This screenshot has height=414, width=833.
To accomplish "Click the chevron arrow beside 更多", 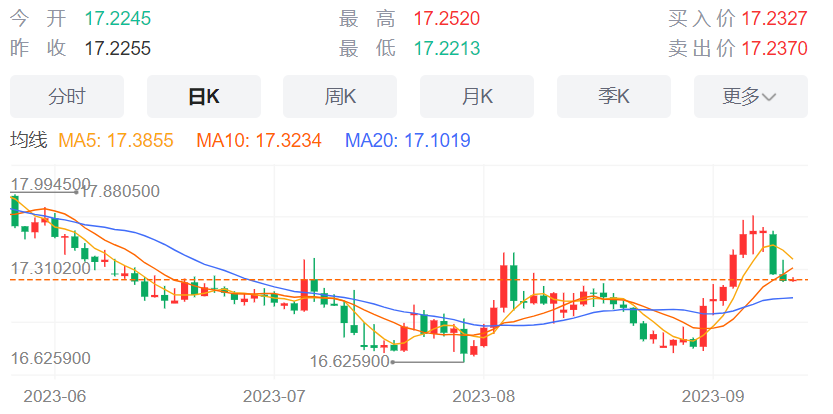I will 769,97.
